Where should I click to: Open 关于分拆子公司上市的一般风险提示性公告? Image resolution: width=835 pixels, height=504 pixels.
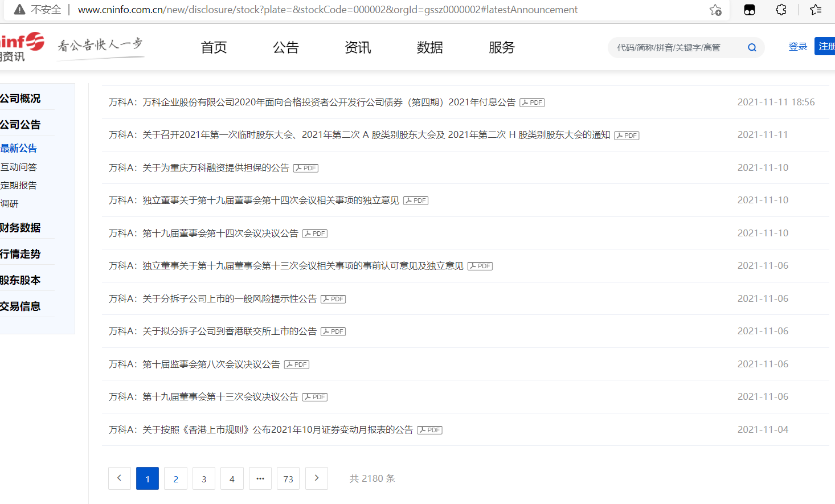[212, 299]
